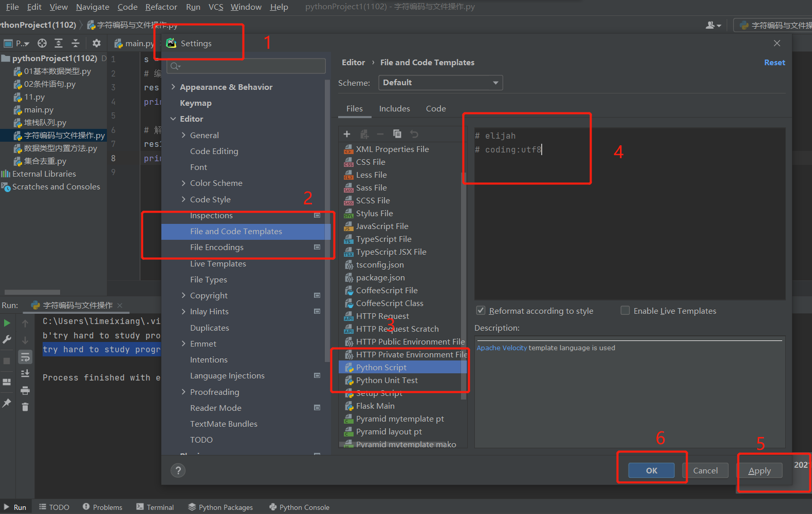The height and width of the screenshot is (514, 812).
Task: Click the Reset link
Action: click(774, 63)
